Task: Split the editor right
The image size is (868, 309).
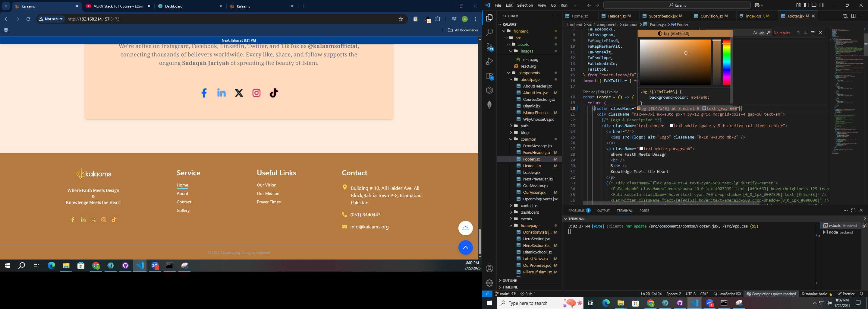Action: coord(853,16)
